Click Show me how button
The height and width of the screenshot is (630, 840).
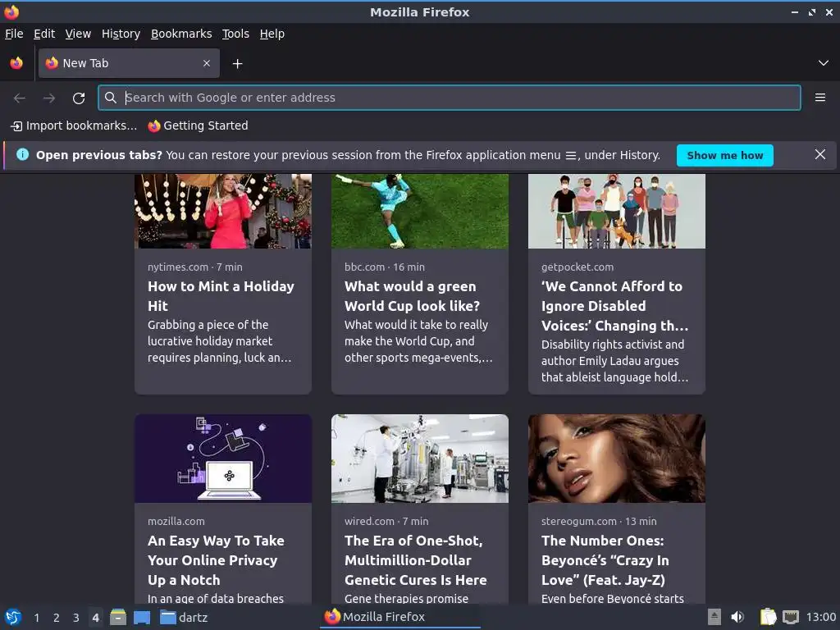725,155
